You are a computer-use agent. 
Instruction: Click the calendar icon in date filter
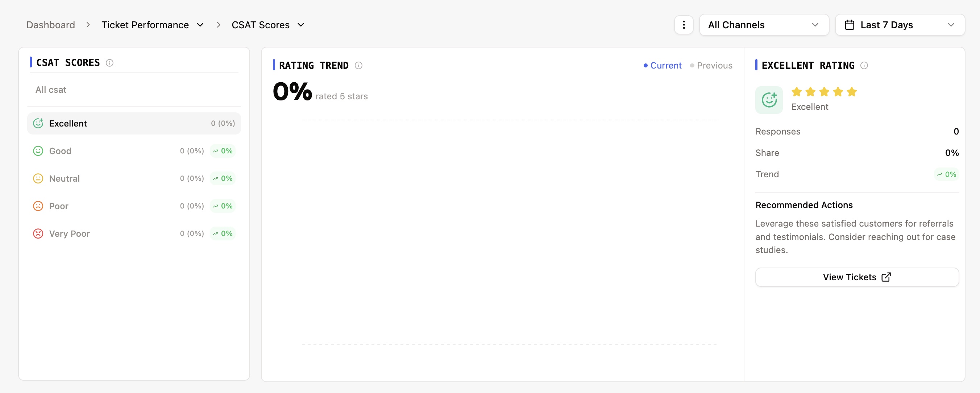click(x=849, y=25)
